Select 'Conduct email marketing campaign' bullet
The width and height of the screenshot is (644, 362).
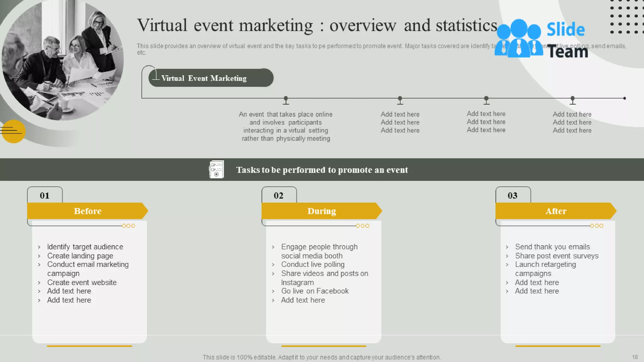coord(88,269)
